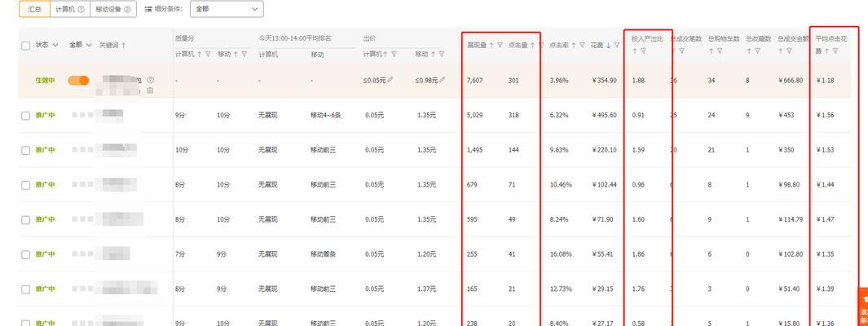
Task: Click the ¥114.79 transaction amount
Action: click(x=790, y=219)
